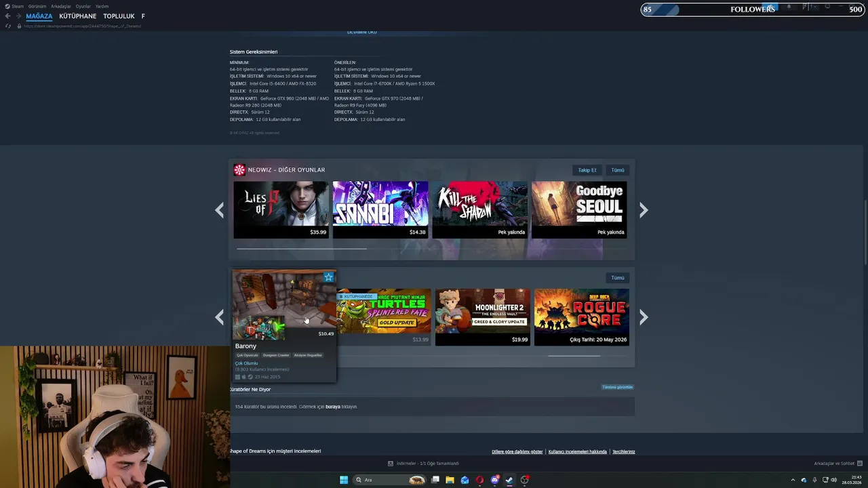868x488 pixels.
Task: Open the İndirmeler download status
Action: pos(424,464)
